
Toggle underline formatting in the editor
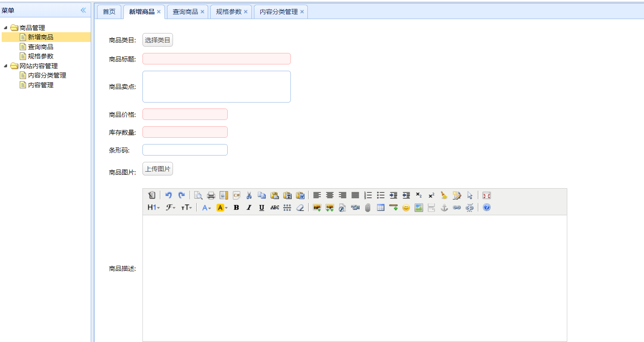[261, 207]
